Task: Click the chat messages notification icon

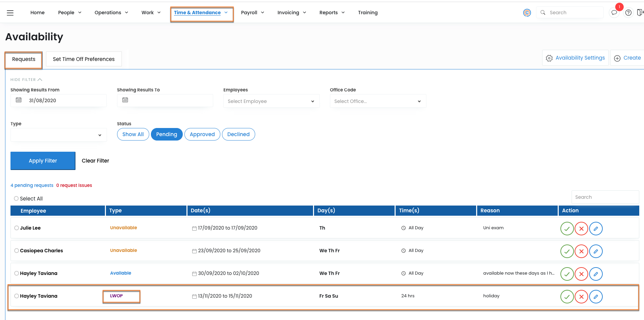Action: pyautogui.click(x=614, y=13)
